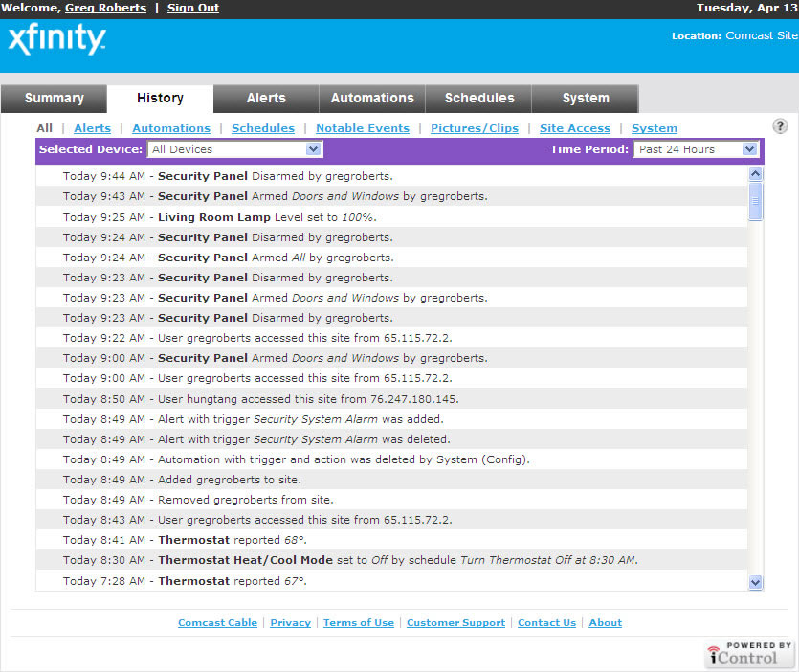Click the help question mark icon
This screenshot has height=672, width=799.
(x=780, y=126)
